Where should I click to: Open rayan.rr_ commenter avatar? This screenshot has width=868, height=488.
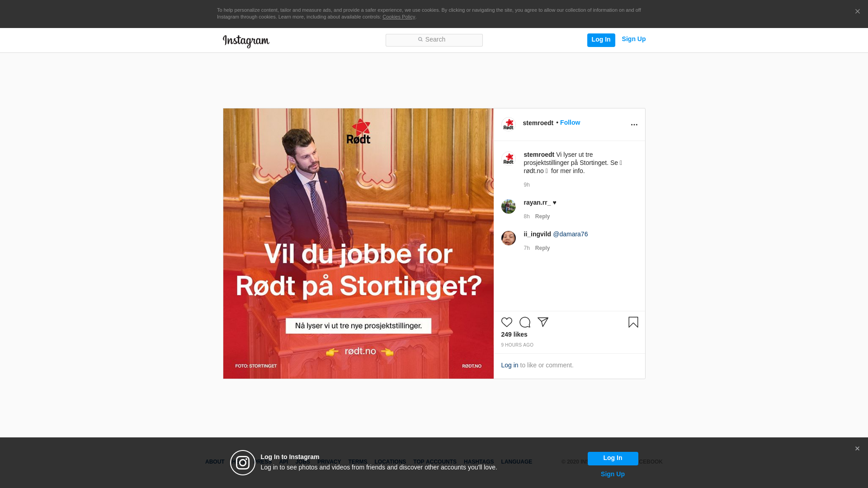click(x=509, y=206)
